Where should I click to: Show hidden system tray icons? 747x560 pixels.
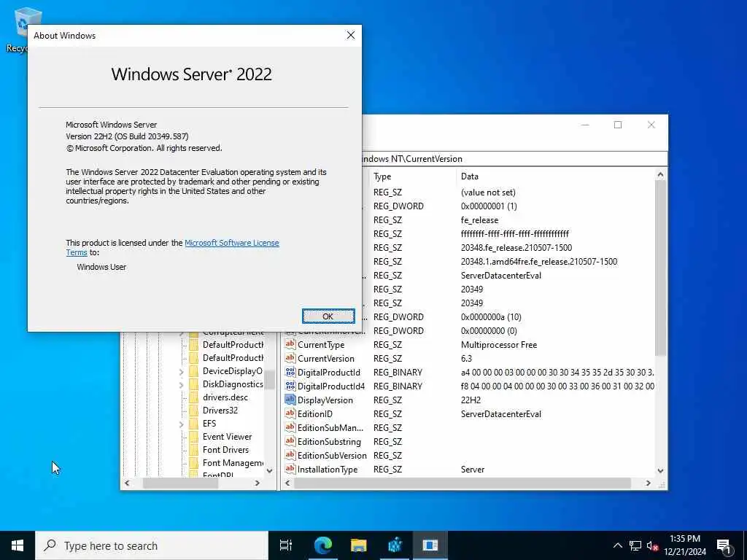coord(617,545)
